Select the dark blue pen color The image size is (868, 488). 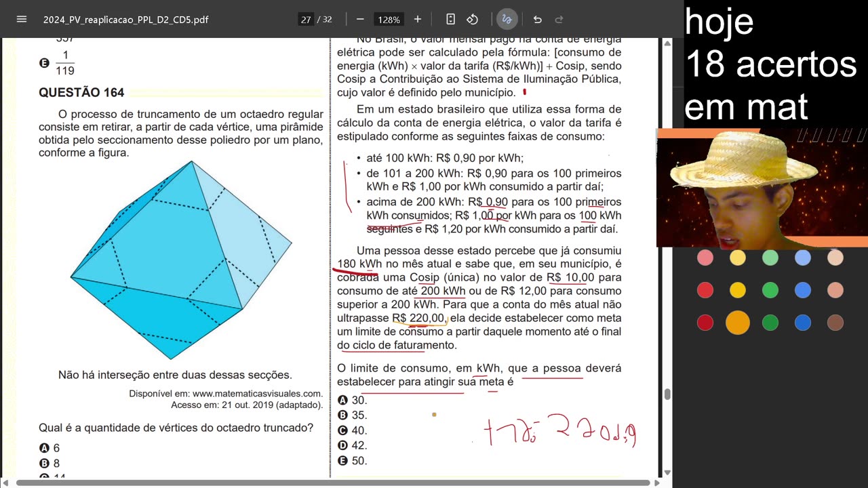pyautogui.click(x=803, y=323)
